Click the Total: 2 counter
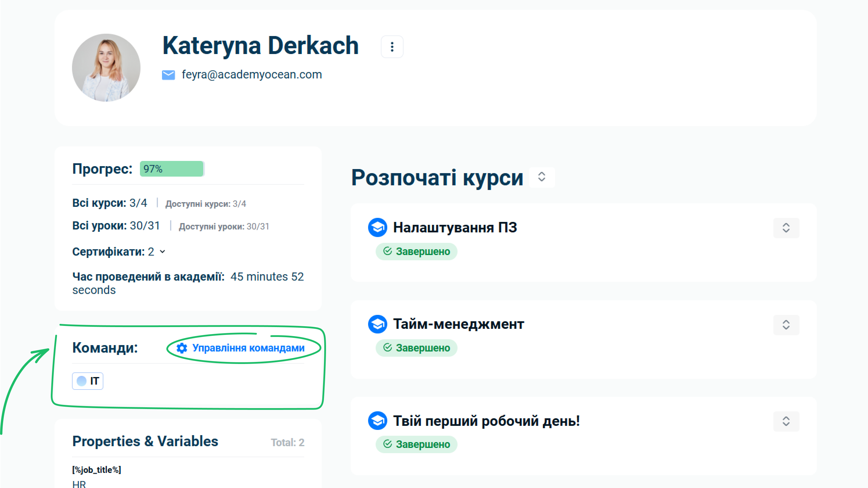The image size is (868, 488). tap(287, 442)
